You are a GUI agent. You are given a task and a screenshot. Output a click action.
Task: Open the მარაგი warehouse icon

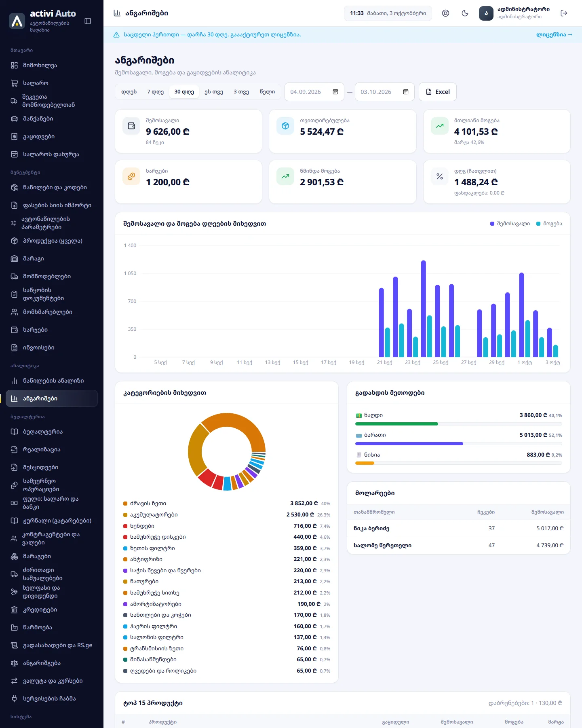pos(15,259)
